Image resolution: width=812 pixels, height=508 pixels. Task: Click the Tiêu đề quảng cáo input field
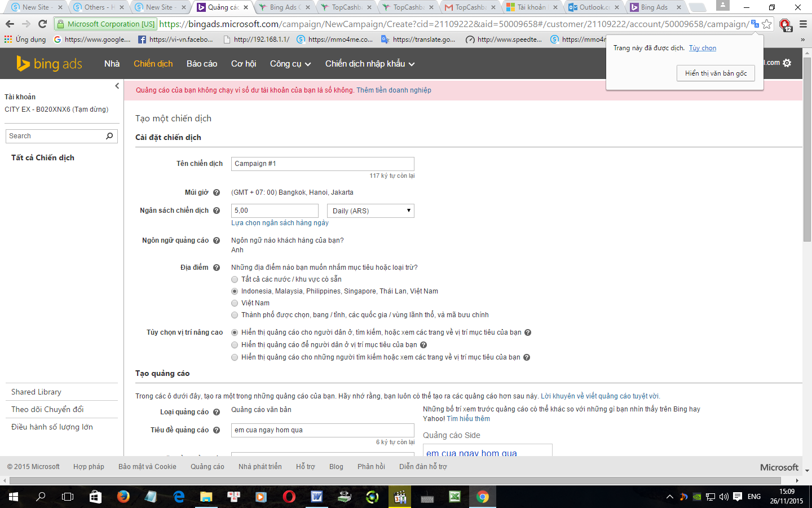[x=323, y=430]
